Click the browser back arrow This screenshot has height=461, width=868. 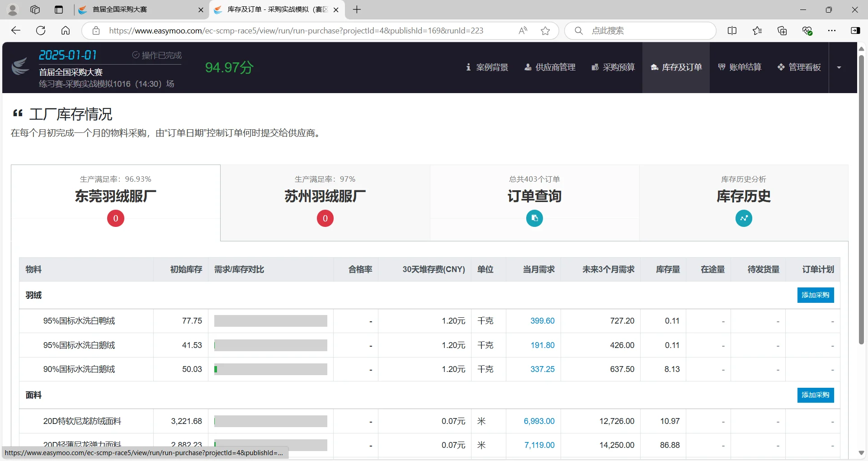point(16,31)
